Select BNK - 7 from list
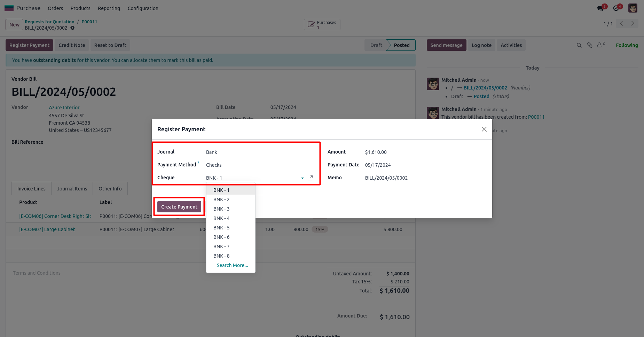 point(230,246)
